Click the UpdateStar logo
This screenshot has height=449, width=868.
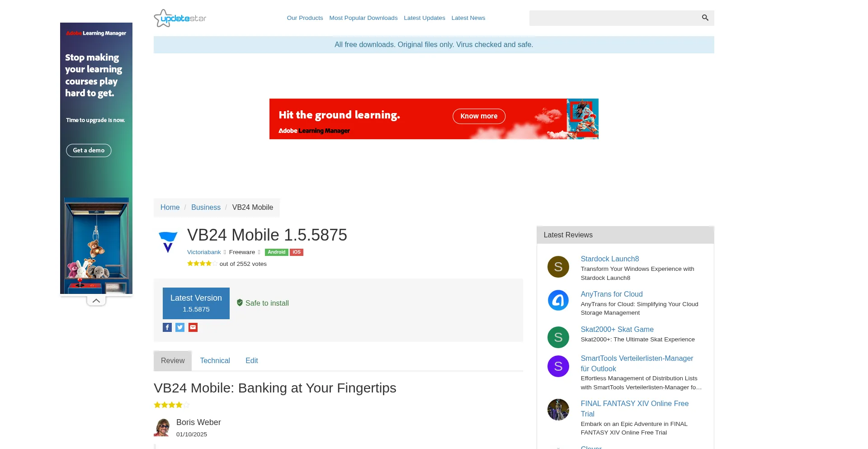point(180,18)
